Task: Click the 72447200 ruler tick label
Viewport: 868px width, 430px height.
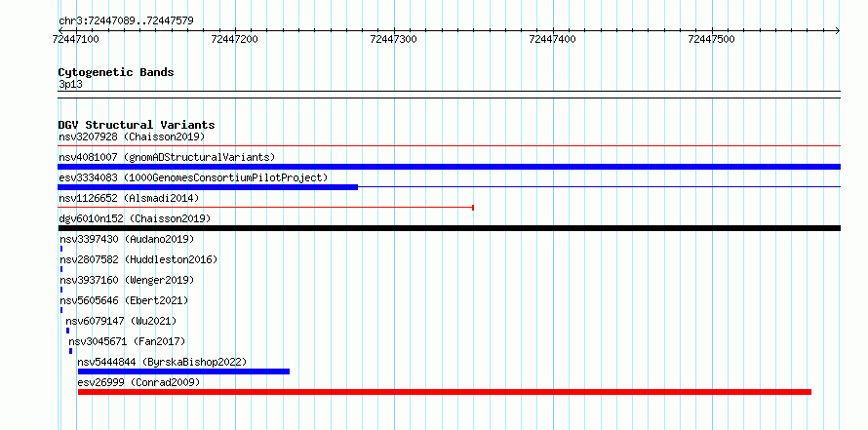Action: [x=235, y=39]
